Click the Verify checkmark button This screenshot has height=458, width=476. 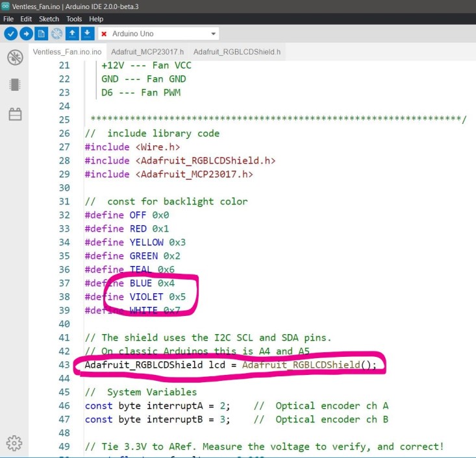pyautogui.click(x=10, y=34)
